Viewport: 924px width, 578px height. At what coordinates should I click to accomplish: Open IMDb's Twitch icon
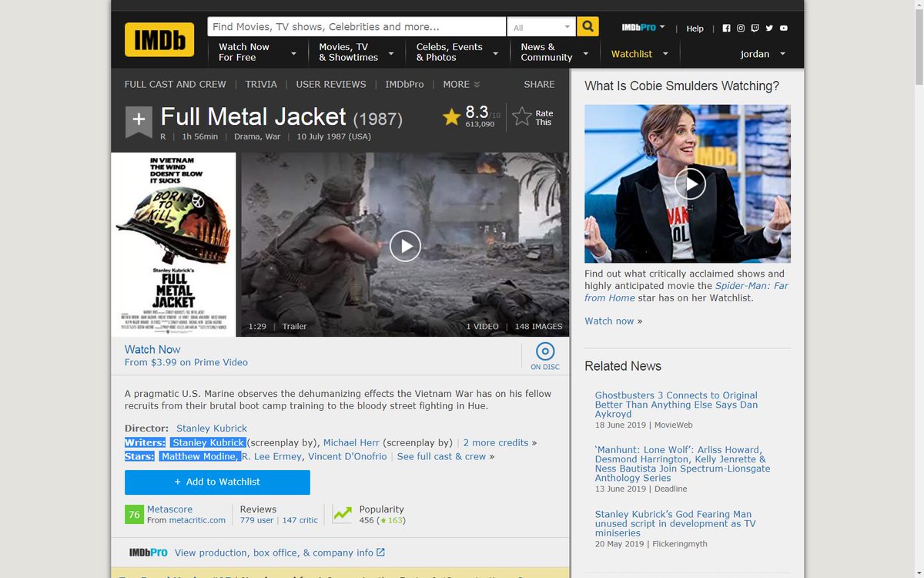[x=755, y=29]
